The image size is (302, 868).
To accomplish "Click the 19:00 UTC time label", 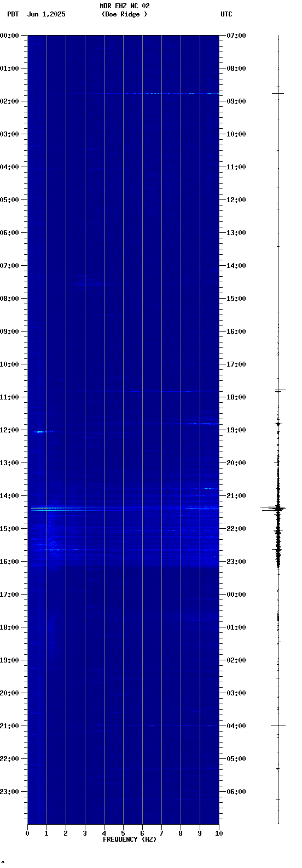I will tap(236, 430).
